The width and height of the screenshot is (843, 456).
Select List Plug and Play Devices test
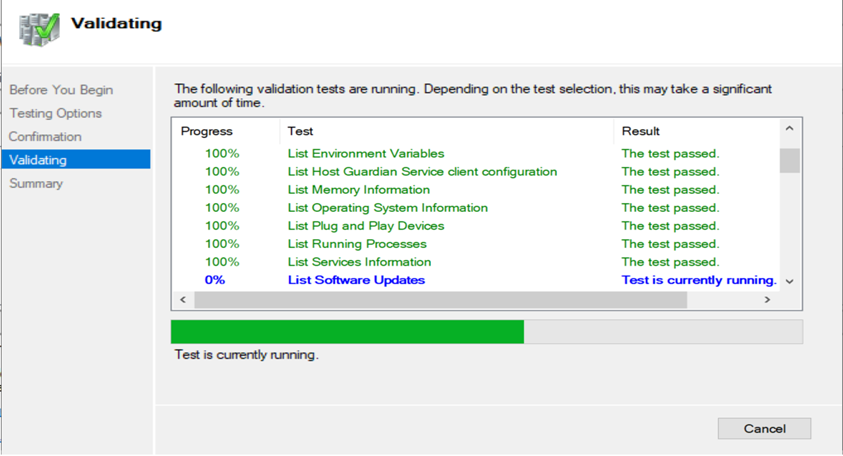click(476, 226)
